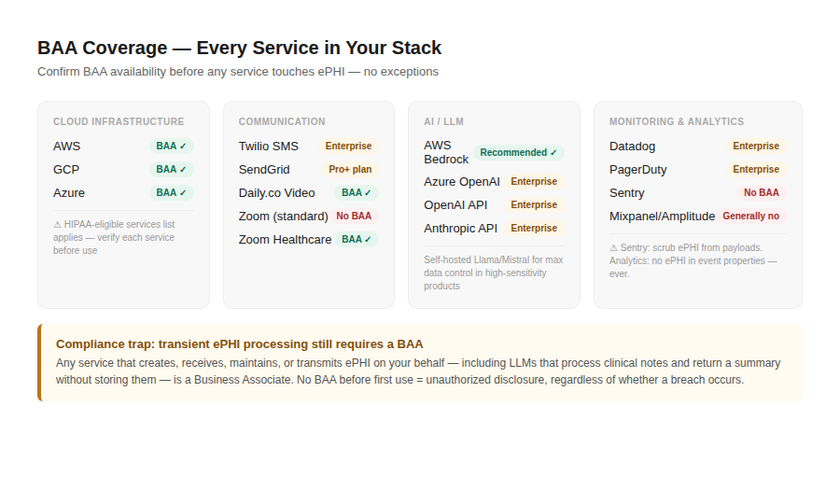This screenshot has height=504, width=840.
Task: Click the BAA ✓ badge beside Daily.co Video
Action: coord(357,193)
